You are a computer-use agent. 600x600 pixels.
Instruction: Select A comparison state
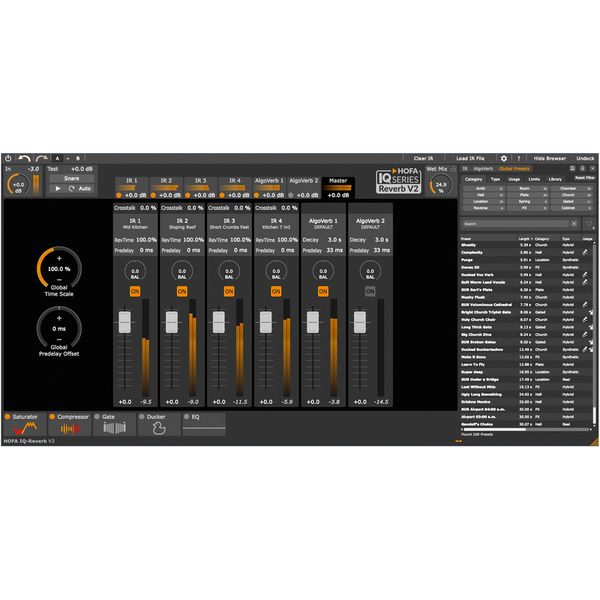click(57, 158)
